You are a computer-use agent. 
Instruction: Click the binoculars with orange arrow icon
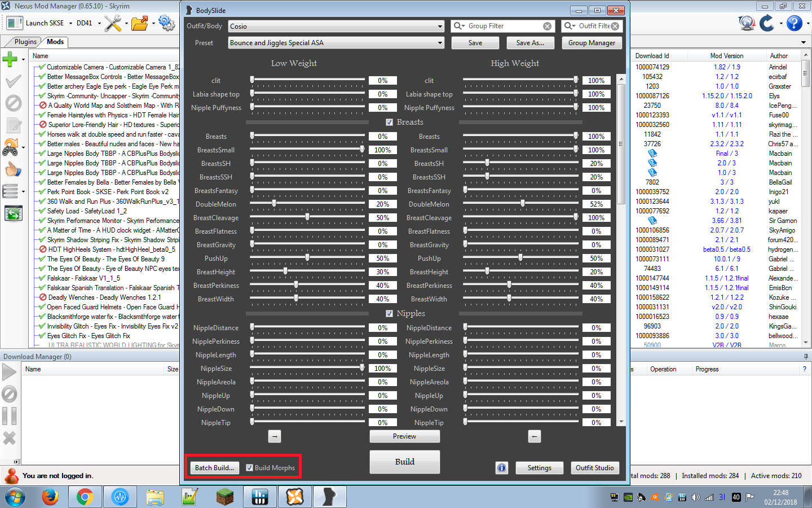[x=11, y=147]
